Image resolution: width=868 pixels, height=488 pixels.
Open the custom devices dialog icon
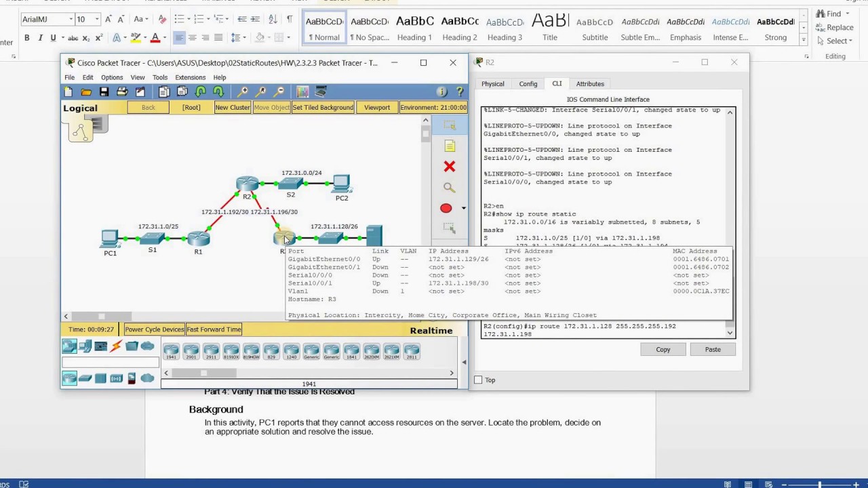tap(321, 92)
